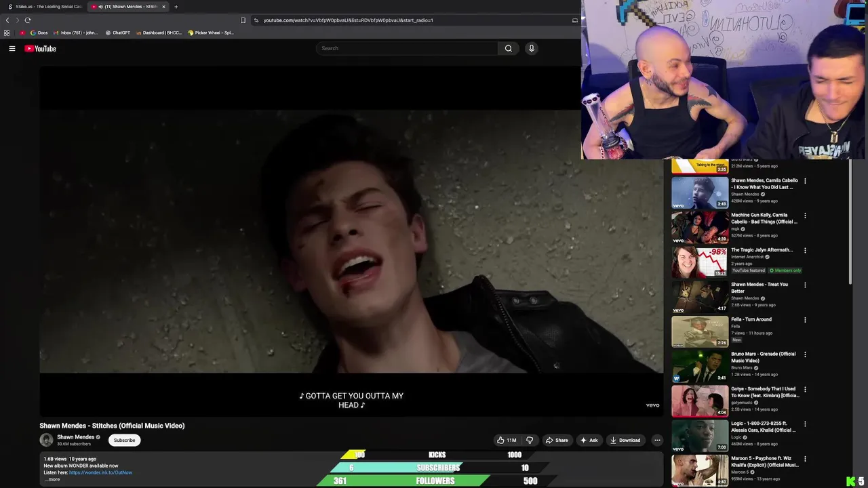Open more actions ellipsis under the video

tap(657, 440)
